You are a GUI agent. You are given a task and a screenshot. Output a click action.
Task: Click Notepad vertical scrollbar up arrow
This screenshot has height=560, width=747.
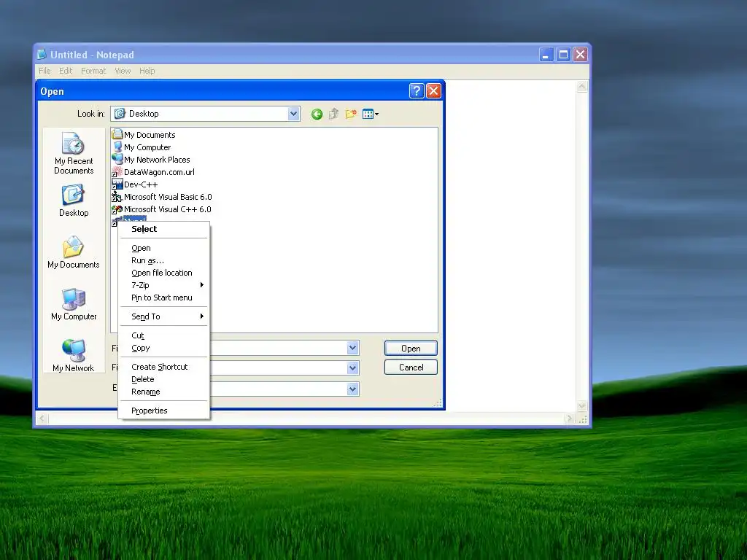[x=581, y=87]
